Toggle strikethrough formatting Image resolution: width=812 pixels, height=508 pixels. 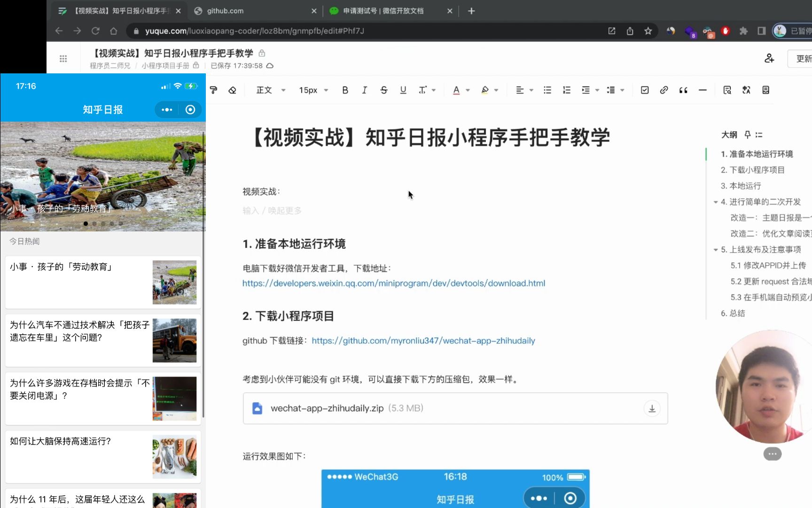tap(384, 90)
